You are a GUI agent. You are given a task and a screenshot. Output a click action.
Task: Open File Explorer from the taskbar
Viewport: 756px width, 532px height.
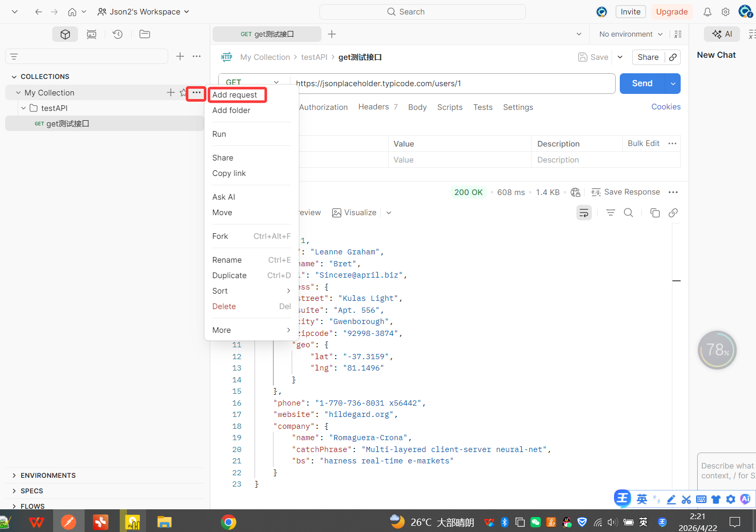[164, 522]
